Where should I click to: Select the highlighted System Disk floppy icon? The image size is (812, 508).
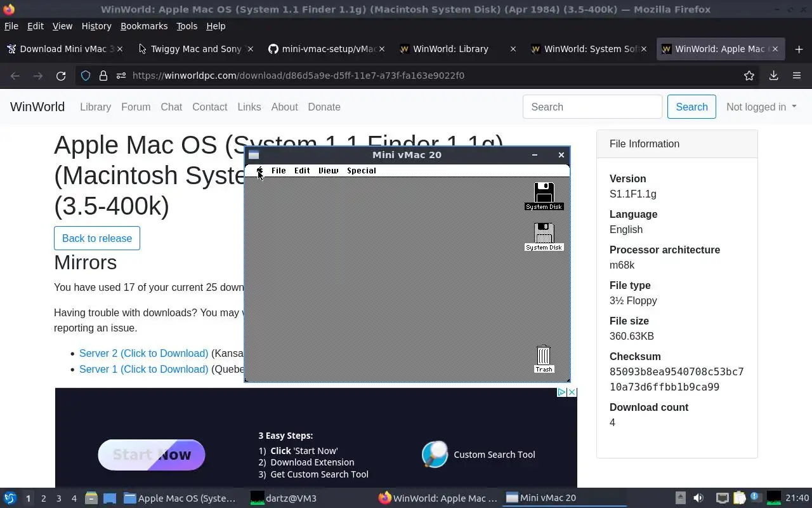click(544, 196)
